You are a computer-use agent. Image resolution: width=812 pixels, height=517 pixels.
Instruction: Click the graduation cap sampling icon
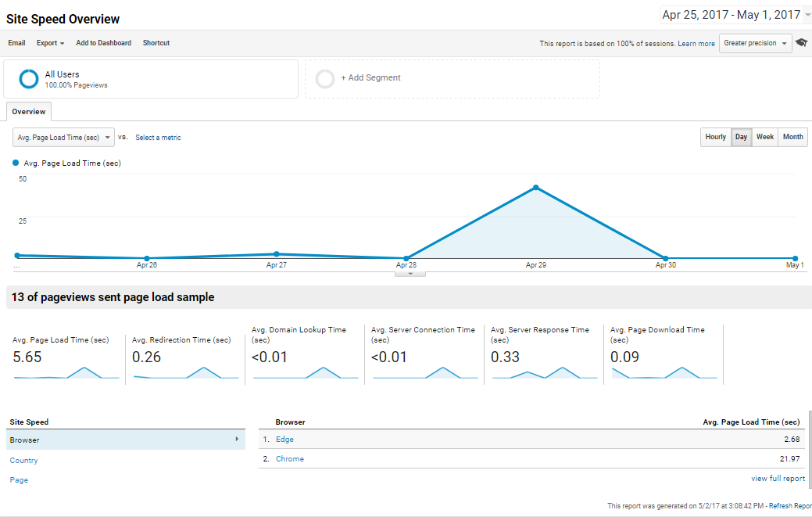(801, 43)
